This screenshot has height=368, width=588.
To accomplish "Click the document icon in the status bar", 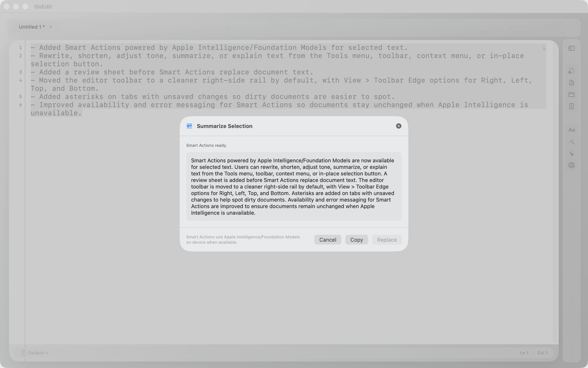I will click(23, 353).
